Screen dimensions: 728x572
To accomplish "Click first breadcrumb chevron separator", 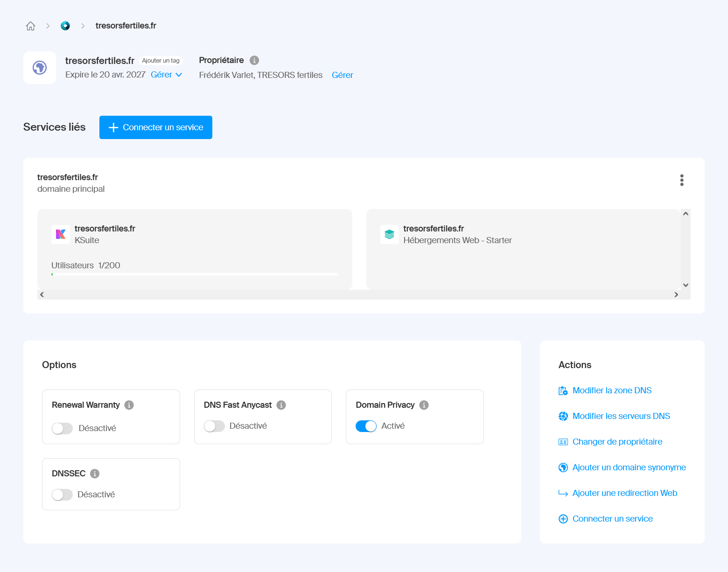I will (x=48, y=26).
